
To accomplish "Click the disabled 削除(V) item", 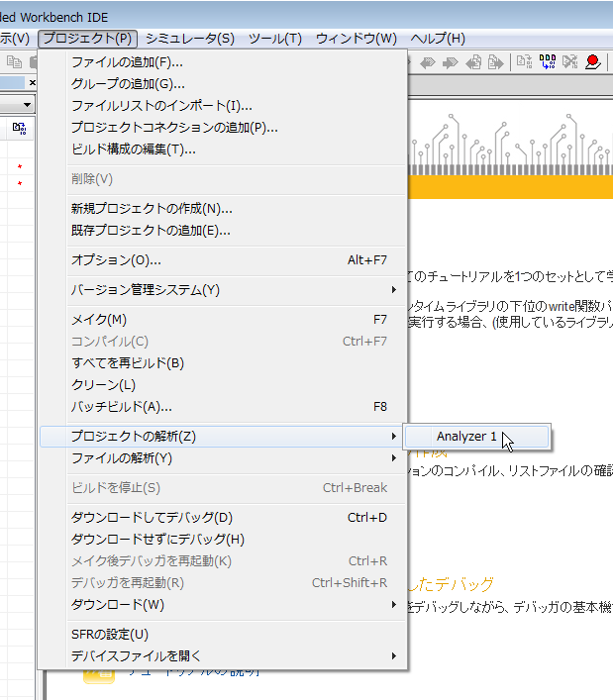I will (x=223, y=179).
